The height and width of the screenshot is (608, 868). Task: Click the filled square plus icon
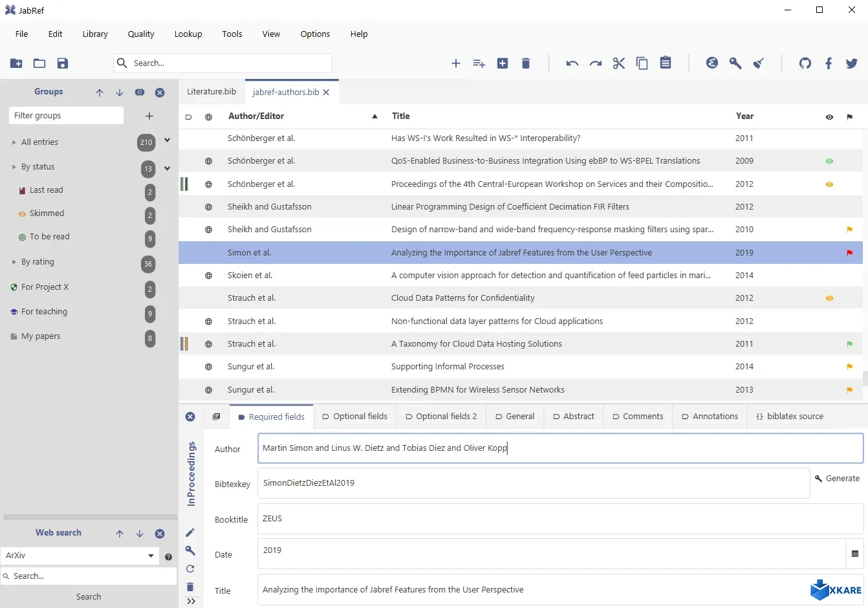pyautogui.click(x=503, y=63)
